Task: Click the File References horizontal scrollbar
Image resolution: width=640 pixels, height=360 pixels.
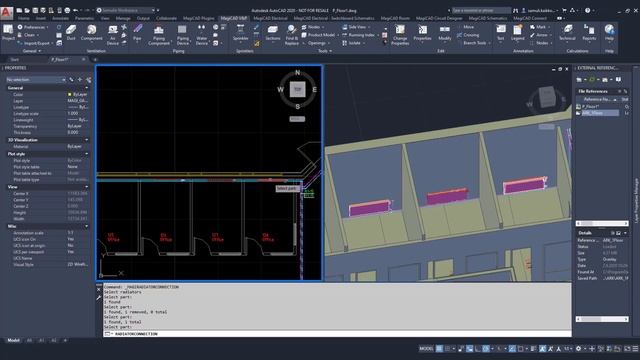Action: point(602,223)
